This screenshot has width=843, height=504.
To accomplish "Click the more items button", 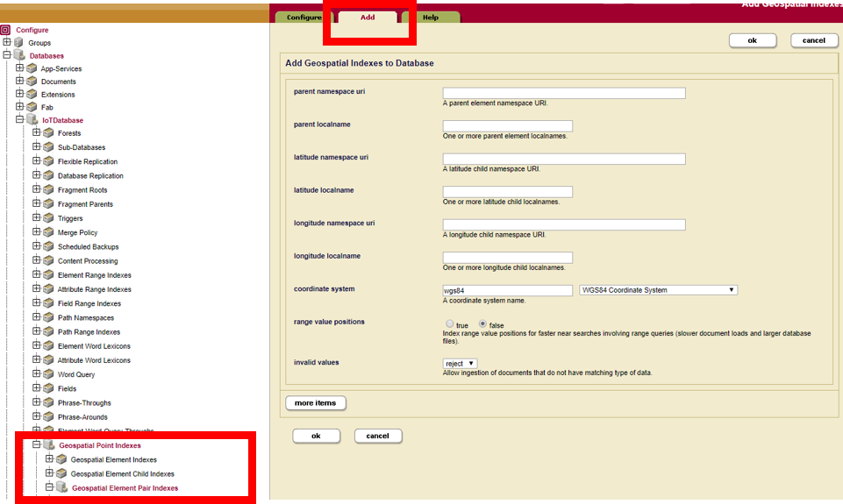I will point(316,402).
